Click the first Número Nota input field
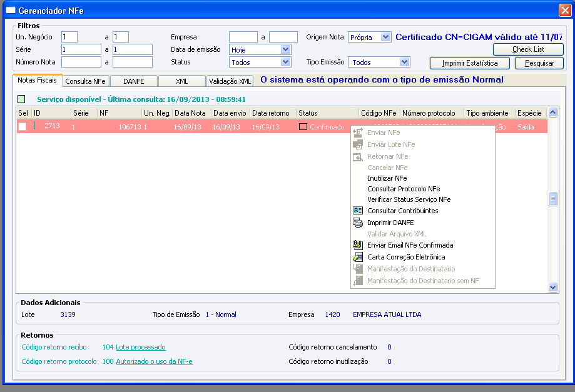 click(81, 62)
